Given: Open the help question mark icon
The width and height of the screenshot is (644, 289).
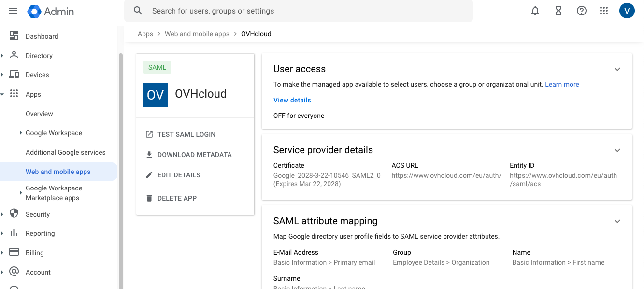Looking at the screenshot, I should tap(582, 11).
